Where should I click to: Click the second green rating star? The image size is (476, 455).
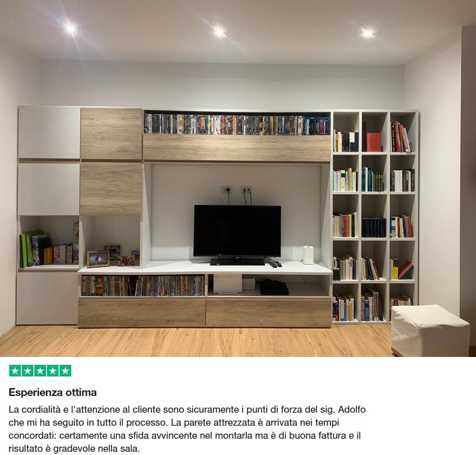click(27, 370)
